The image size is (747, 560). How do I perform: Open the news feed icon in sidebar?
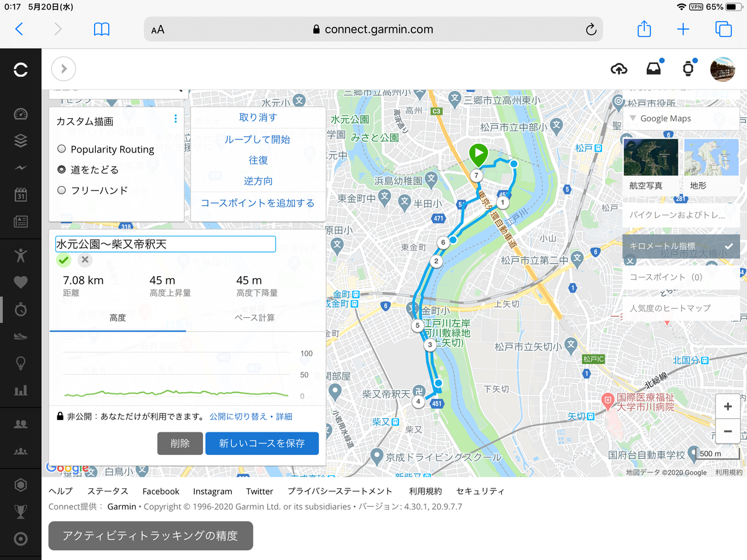[21, 222]
